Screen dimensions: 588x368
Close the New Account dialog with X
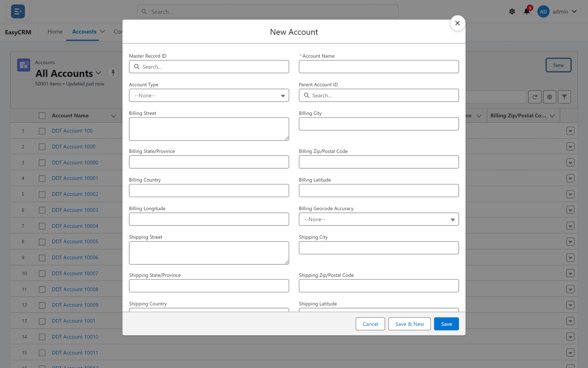457,23
